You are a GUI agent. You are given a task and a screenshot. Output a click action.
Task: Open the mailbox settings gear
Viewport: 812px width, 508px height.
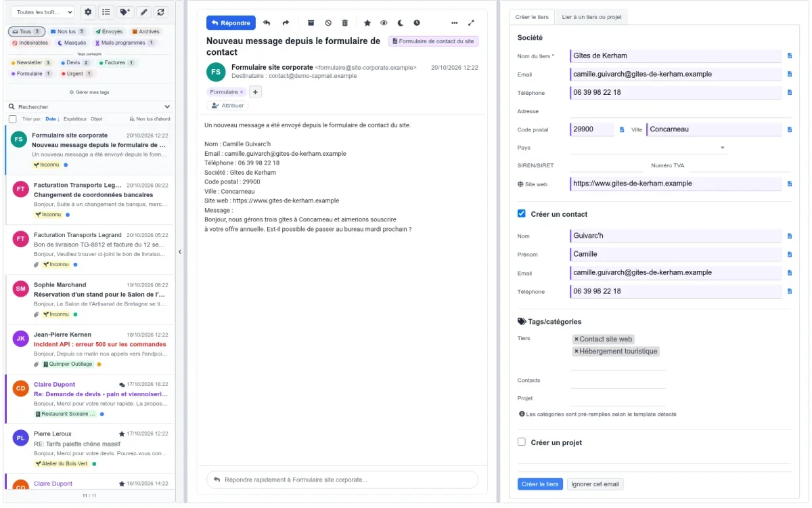(88, 12)
